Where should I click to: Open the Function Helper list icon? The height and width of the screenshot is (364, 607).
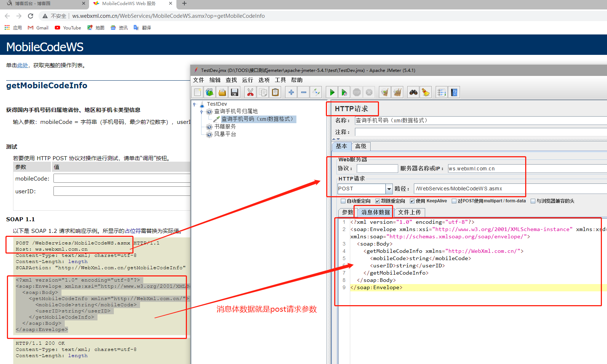click(442, 92)
